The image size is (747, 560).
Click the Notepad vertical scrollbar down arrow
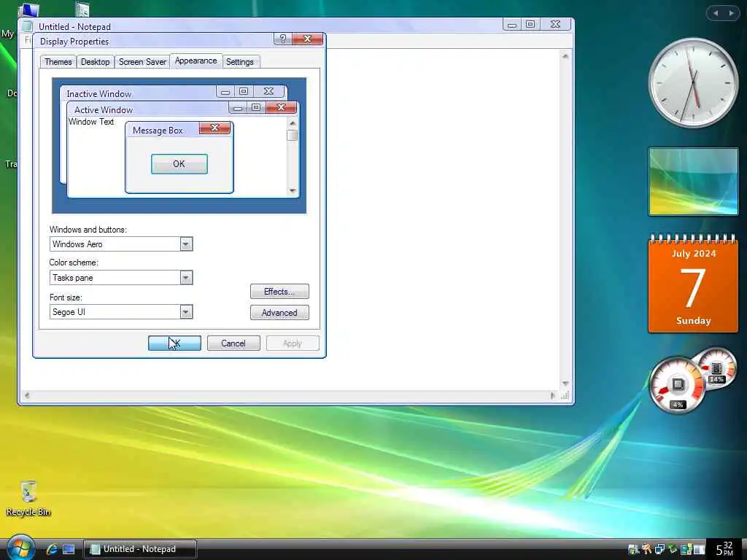(x=565, y=384)
